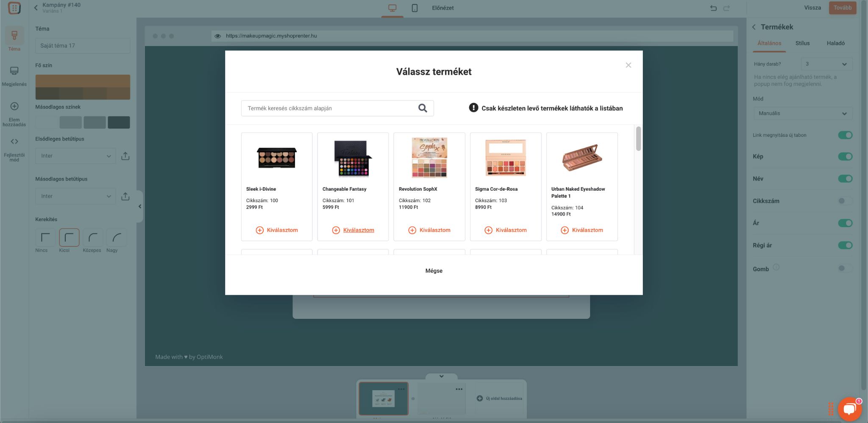Open the Másodlagos betűtípus dropdown
Image resolution: width=868 pixels, height=423 pixels.
click(75, 196)
